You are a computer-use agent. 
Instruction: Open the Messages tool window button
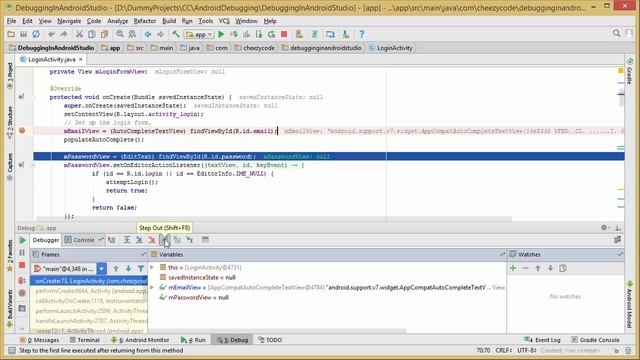(40, 340)
